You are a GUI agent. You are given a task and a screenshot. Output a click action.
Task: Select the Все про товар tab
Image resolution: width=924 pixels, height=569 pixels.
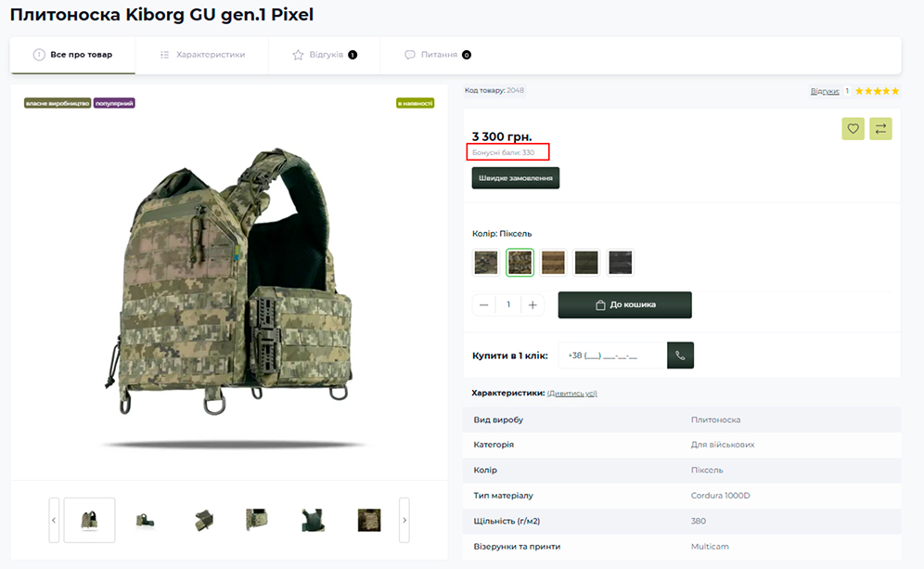(72, 55)
